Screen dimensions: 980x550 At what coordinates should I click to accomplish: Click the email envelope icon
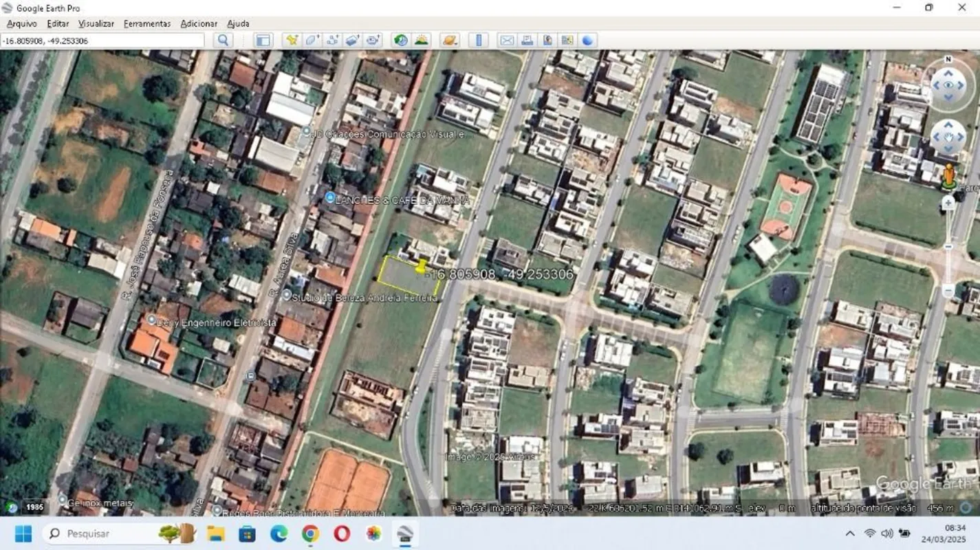tap(506, 41)
